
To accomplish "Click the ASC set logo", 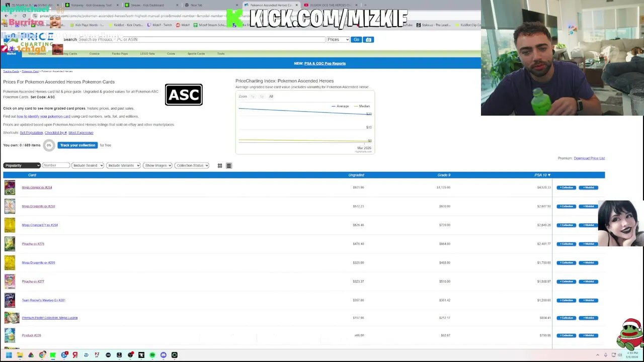I will click(x=184, y=95).
